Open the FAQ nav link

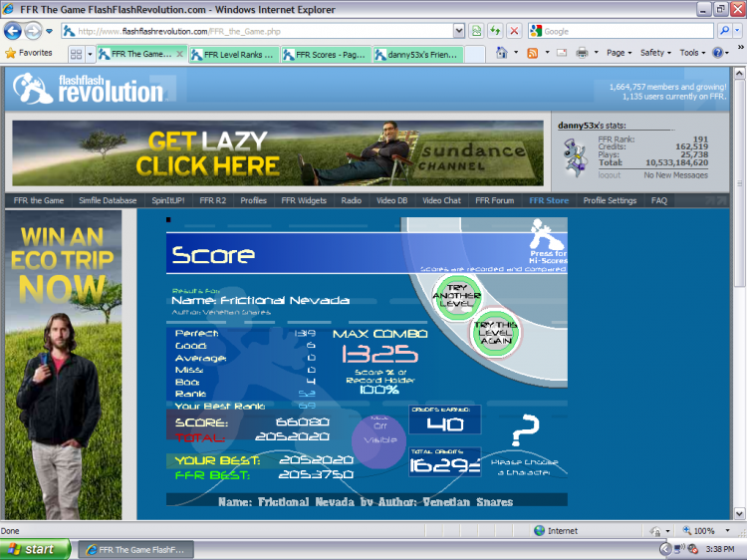tap(659, 200)
